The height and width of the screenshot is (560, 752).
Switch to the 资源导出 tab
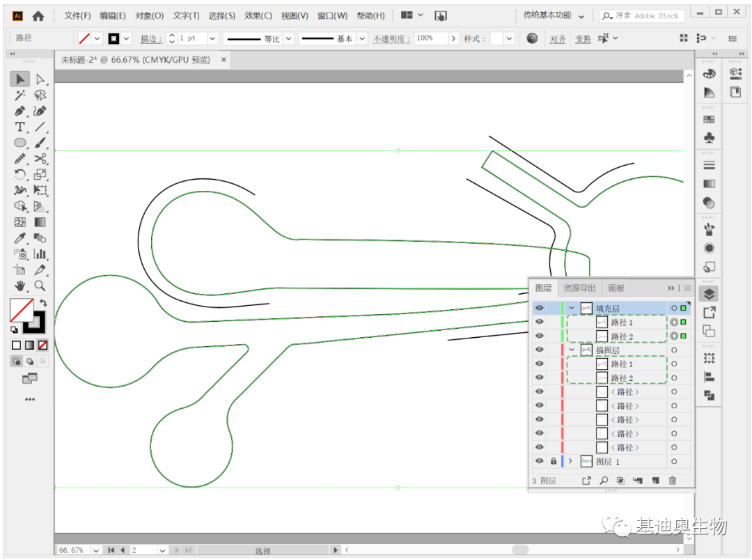[x=579, y=288]
